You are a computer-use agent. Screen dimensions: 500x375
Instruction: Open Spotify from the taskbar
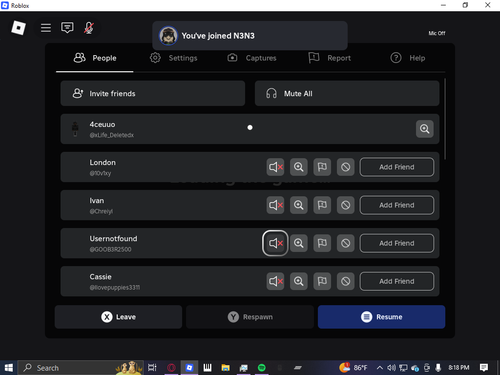[262, 368]
